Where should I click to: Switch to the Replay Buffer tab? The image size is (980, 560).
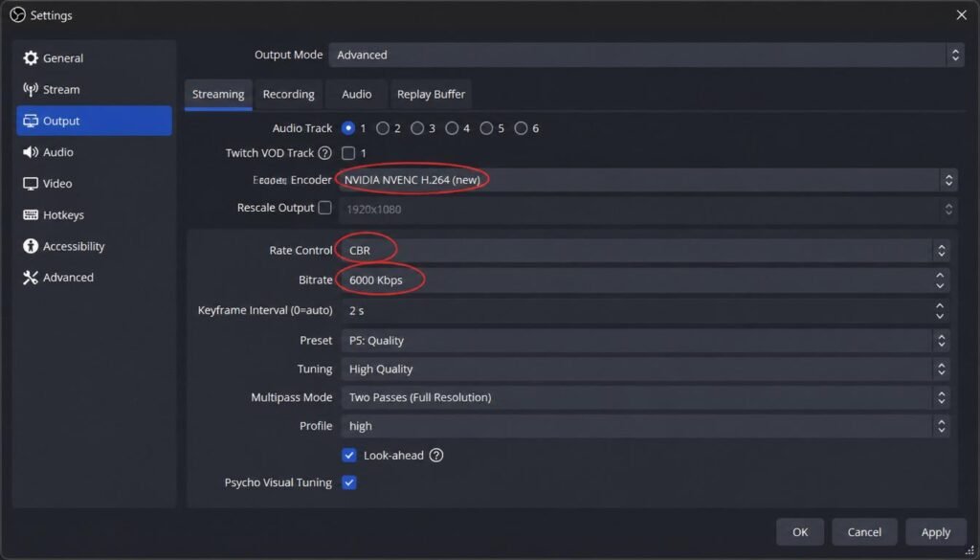click(432, 95)
